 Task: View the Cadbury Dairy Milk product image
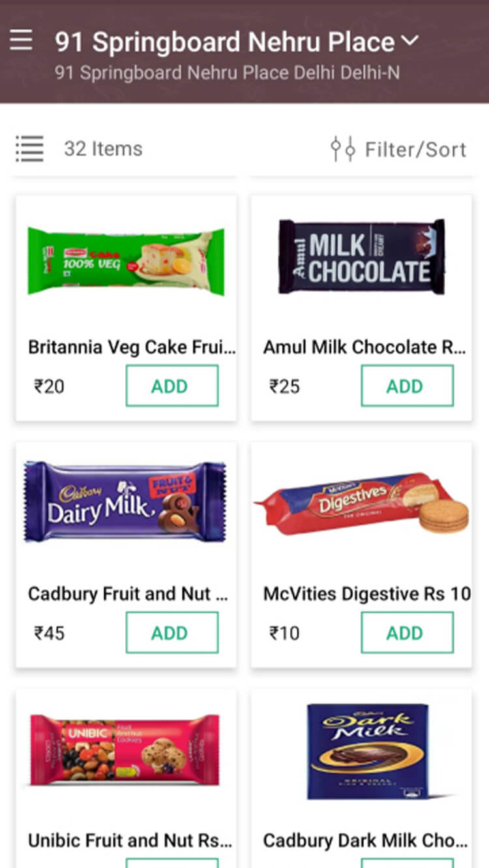pos(125,503)
